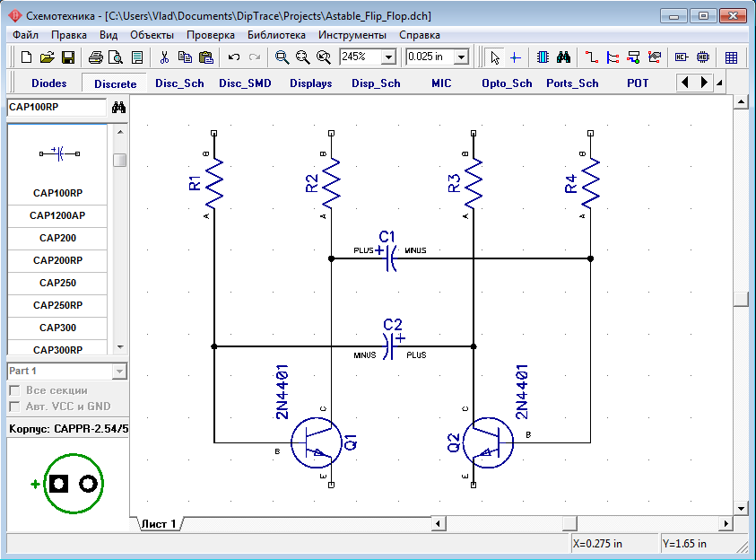This screenshot has height=560, width=756.
Task: Expand the 0.025 in grid size dropdown
Action: (x=462, y=57)
